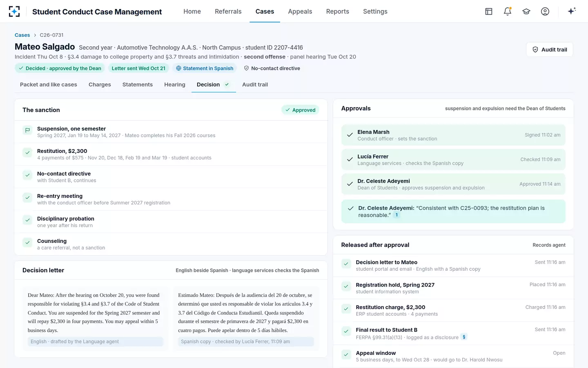
Task: Click the reference badge 1 after Dean's quote
Action: click(x=396, y=215)
